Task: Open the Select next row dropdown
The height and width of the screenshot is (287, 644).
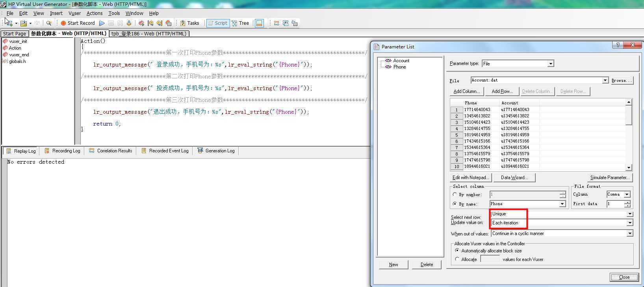Action: click(x=630, y=214)
